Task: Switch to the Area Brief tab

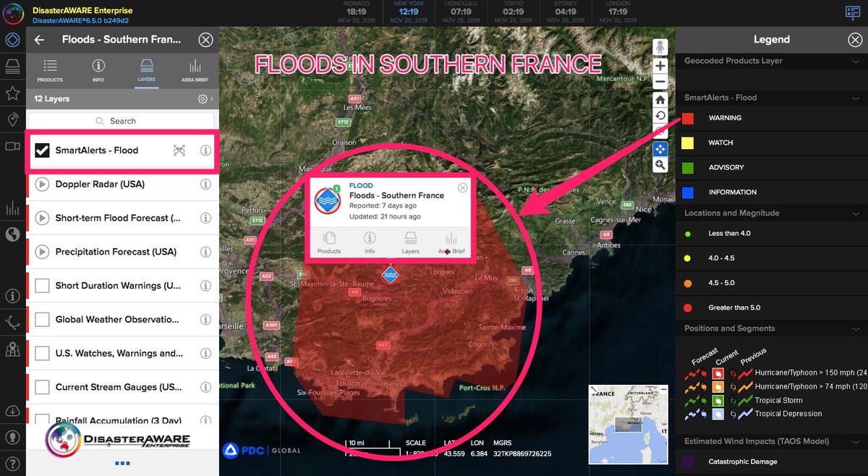Action: coord(195,70)
